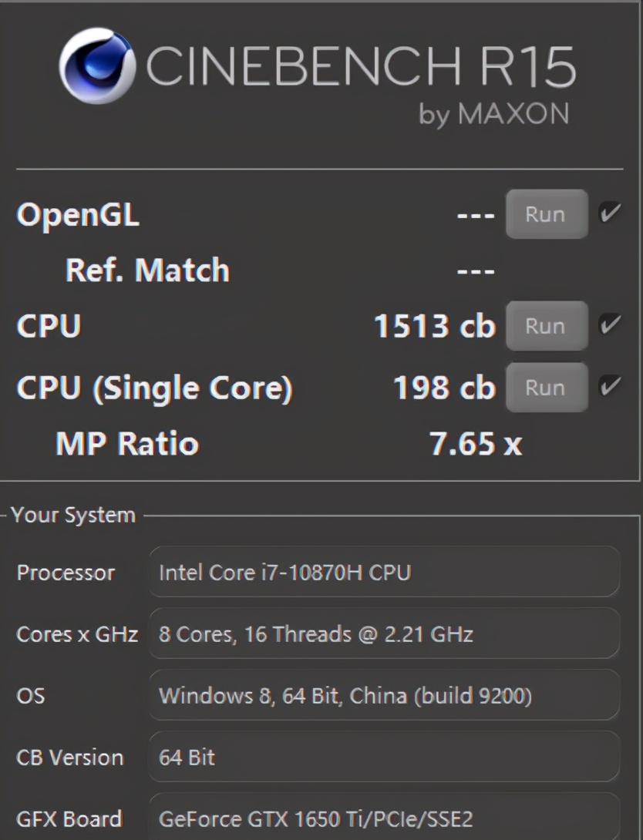
Task: Click the Processor info field
Action: 383,573
